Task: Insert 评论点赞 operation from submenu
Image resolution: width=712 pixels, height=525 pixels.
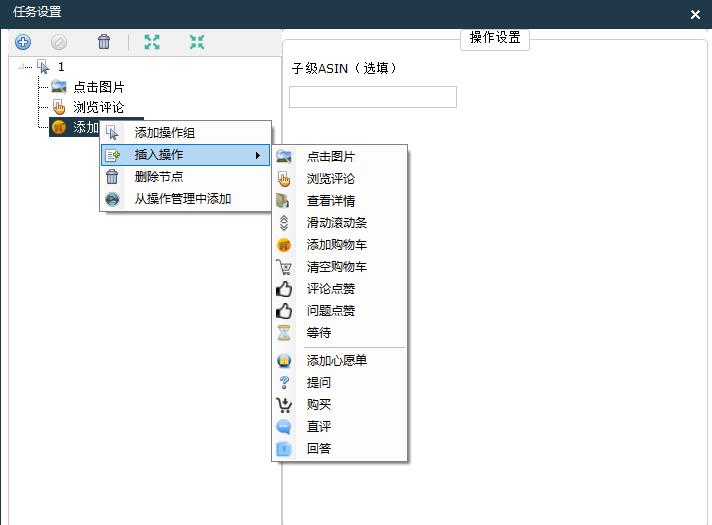Action: 340,289
